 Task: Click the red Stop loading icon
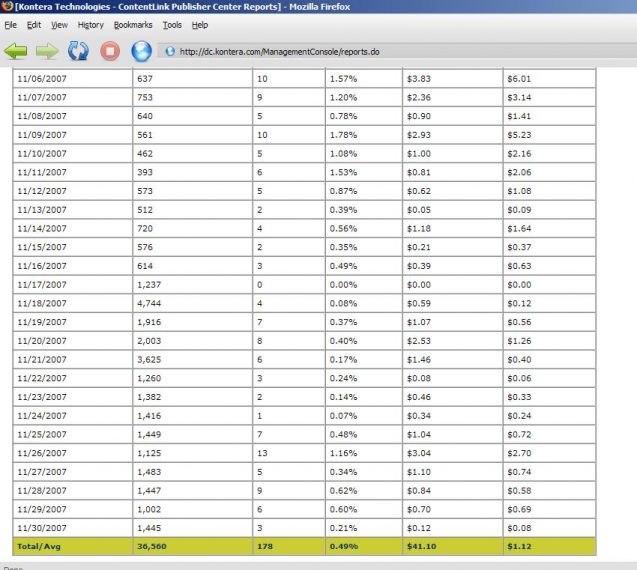pos(110,51)
